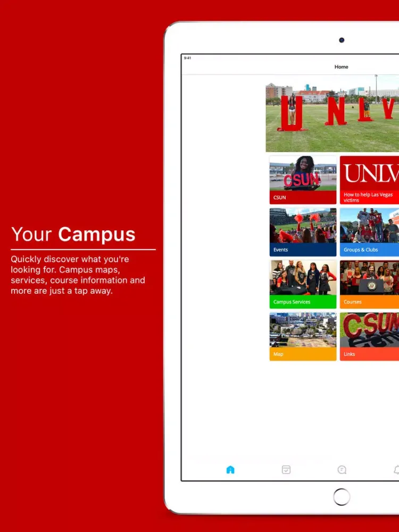Open the Links tile

click(x=370, y=337)
